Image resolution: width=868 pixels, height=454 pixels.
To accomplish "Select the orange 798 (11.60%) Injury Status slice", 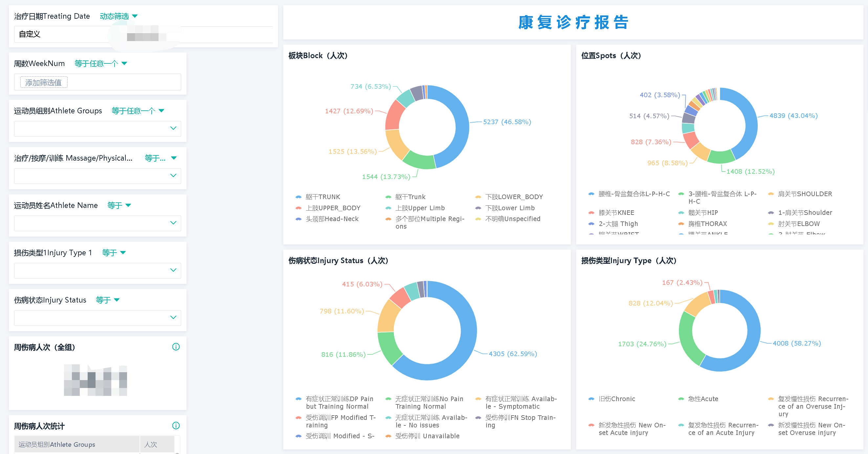I will click(386, 317).
